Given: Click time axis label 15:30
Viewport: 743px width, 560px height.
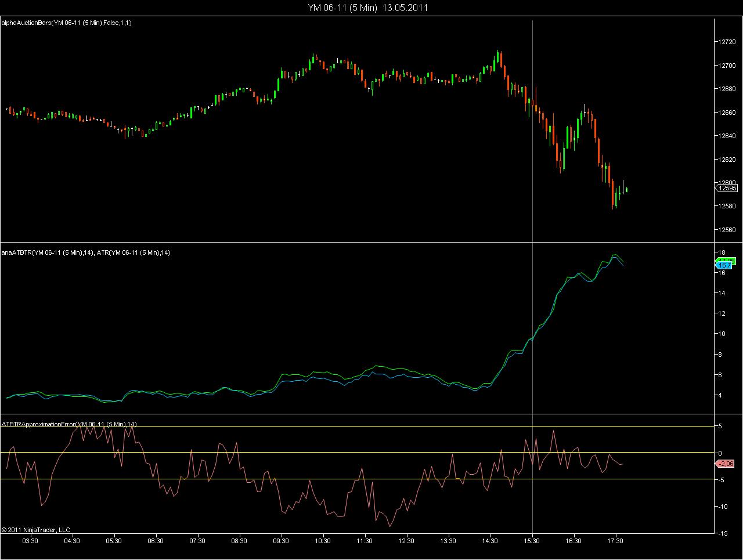Looking at the screenshot, I should click(x=532, y=541).
